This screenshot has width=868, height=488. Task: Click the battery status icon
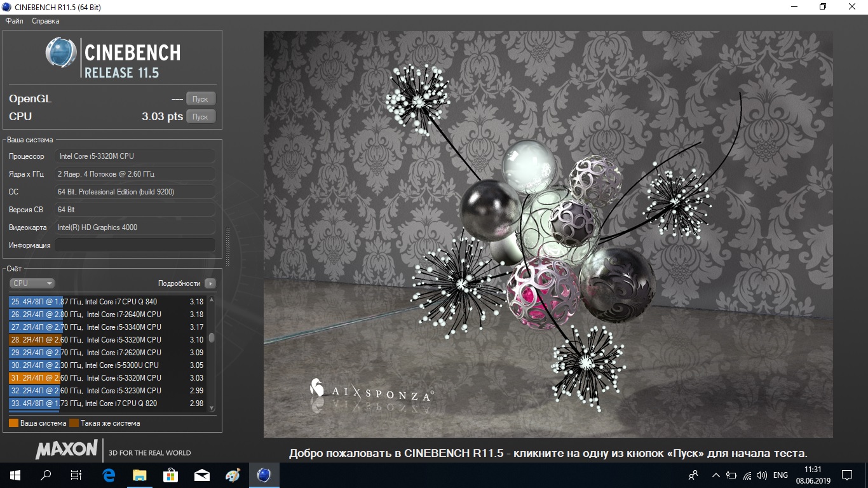click(x=731, y=475)
